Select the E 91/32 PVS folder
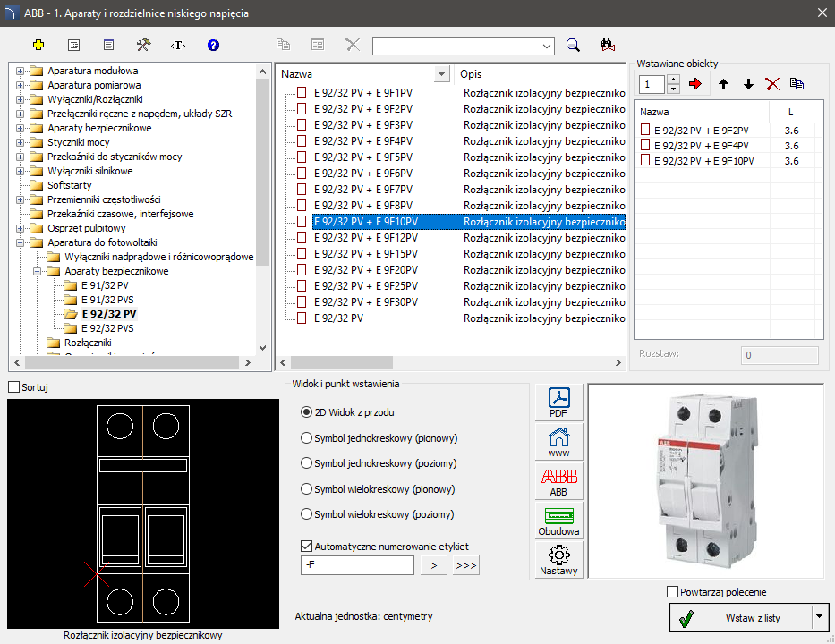The height and width of the screenshot is (644, 835). [107, 300]
